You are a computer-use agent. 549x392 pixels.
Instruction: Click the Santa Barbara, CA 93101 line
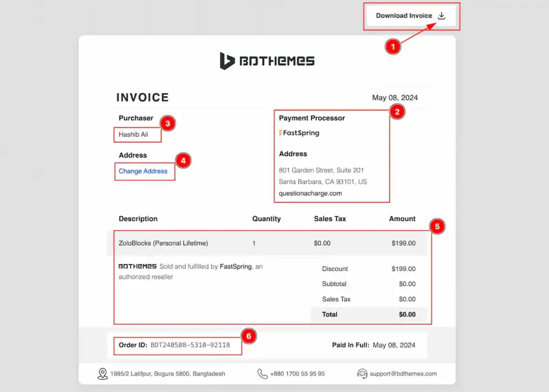(x=323, y=182)
